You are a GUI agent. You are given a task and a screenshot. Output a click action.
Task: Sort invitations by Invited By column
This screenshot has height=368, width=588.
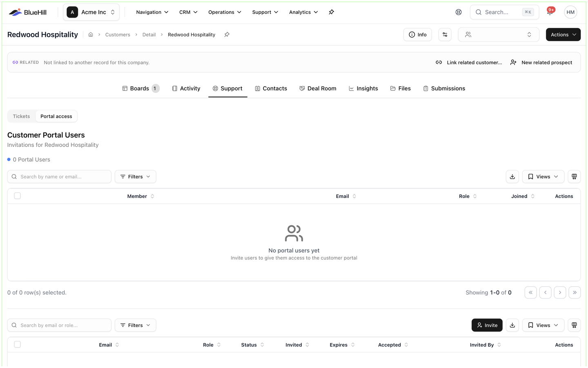(485, 345)
